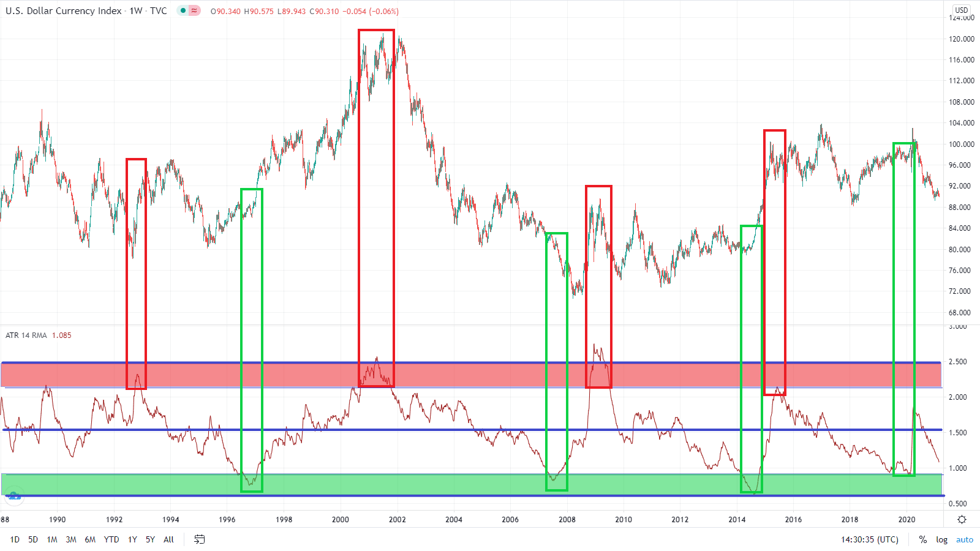This screenshot has height=551, width=980.
Task: Click the ATR 14 RMA indicator label
Action: pos(26,335)
